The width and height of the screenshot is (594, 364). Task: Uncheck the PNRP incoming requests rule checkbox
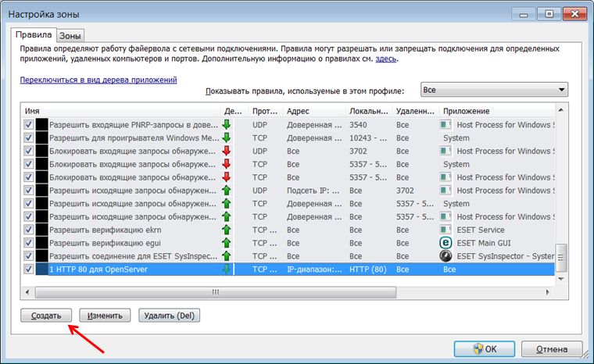(29, 124)
